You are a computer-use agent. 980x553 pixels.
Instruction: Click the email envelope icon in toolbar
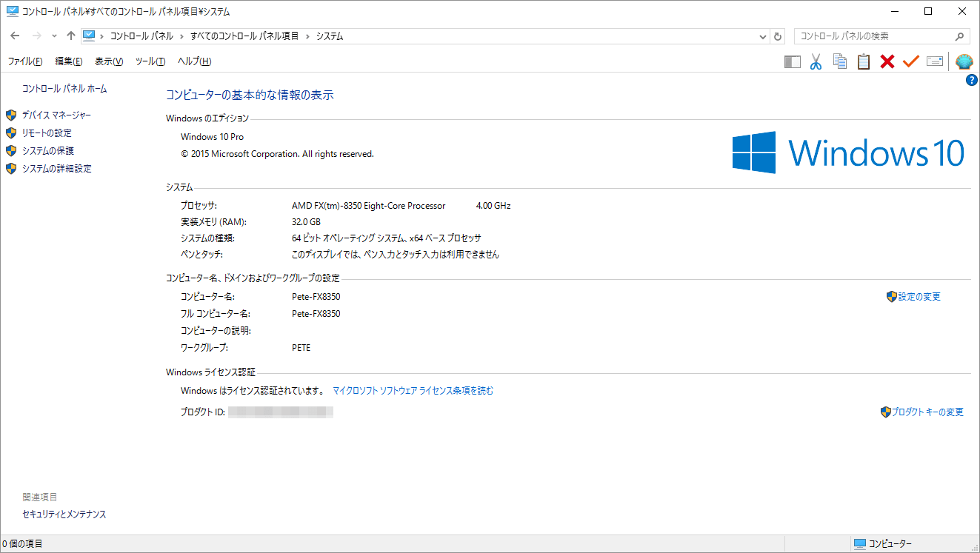935,61
